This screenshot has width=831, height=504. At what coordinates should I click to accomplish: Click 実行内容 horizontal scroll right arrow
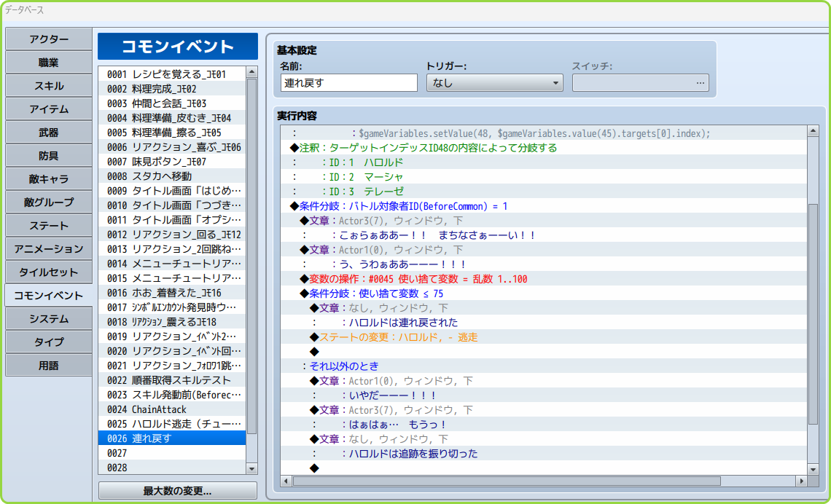[x=801, y=481]
